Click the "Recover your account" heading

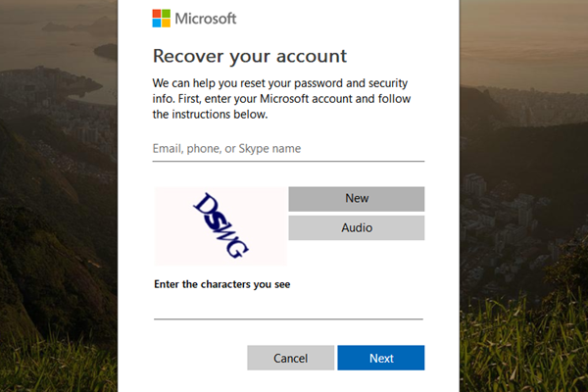click(x=250, y=56)
